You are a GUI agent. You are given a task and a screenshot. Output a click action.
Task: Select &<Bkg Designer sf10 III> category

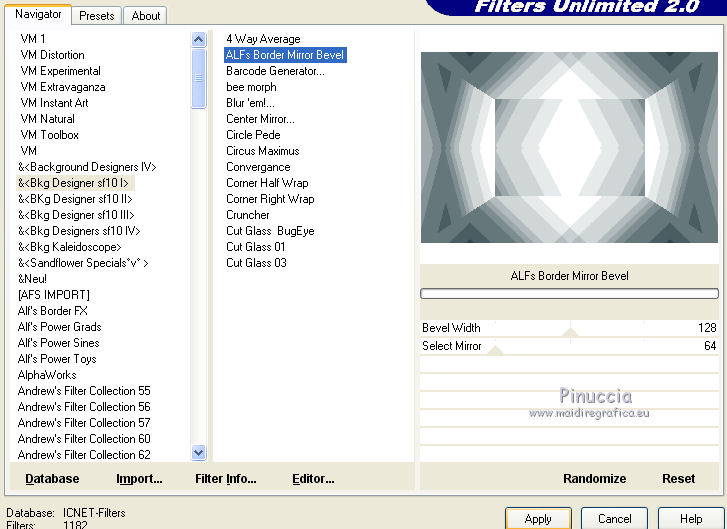pos(76,215)
